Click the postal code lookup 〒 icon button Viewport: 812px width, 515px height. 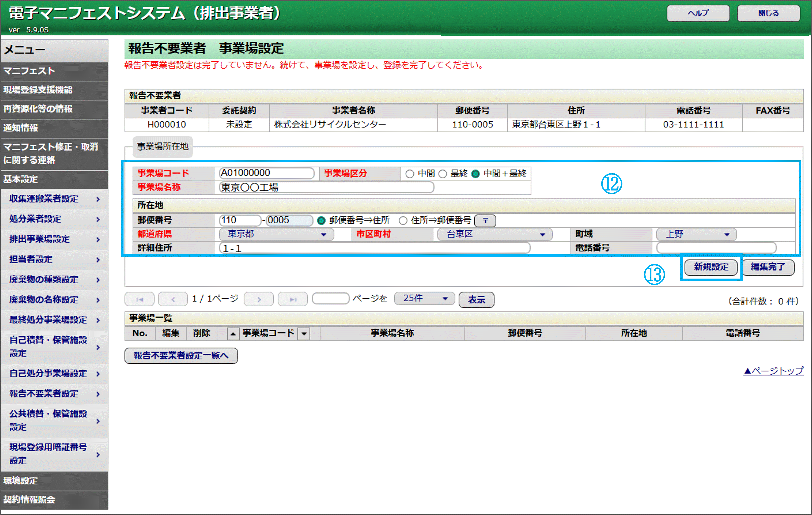pos(485,221)
